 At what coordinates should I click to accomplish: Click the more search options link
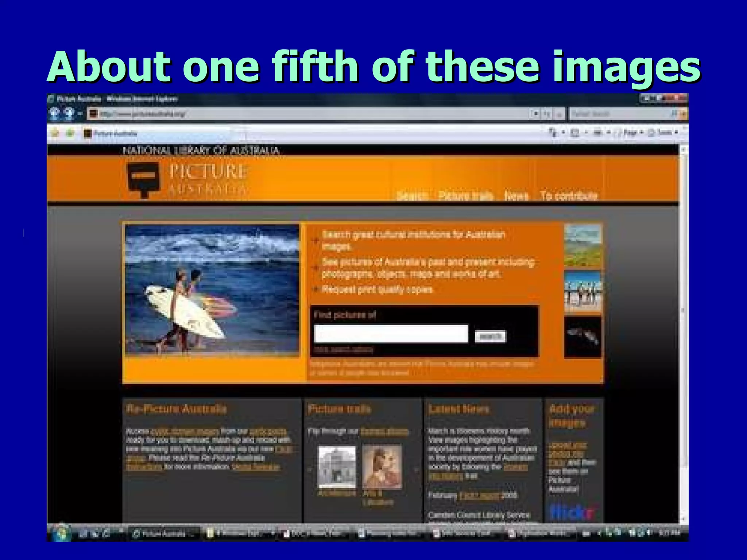pos(344,350)
